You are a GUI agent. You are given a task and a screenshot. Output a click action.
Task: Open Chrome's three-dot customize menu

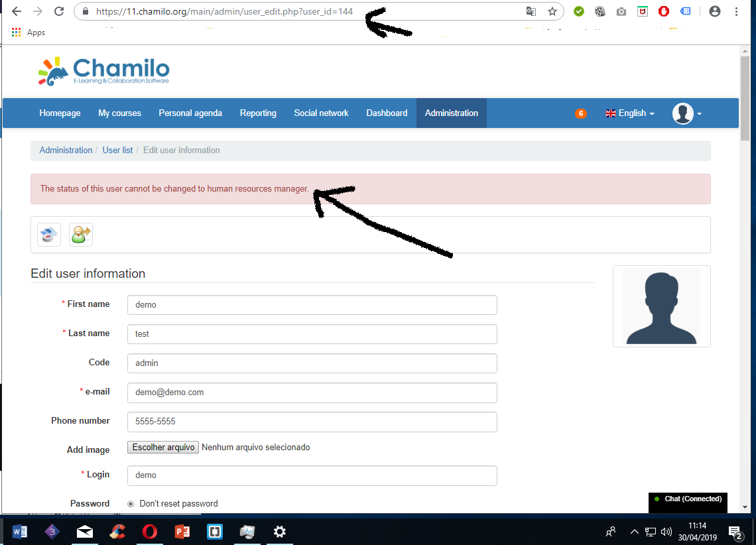tap(737, 11)
